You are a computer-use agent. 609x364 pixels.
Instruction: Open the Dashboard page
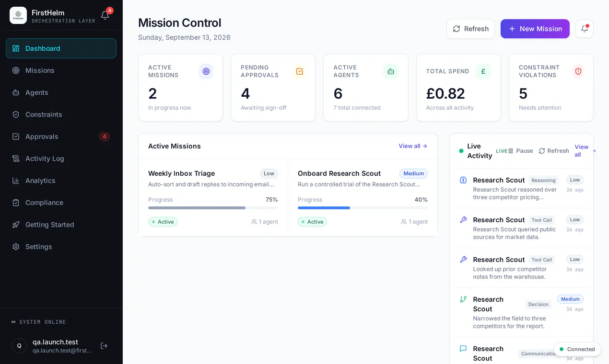(61, 48)
